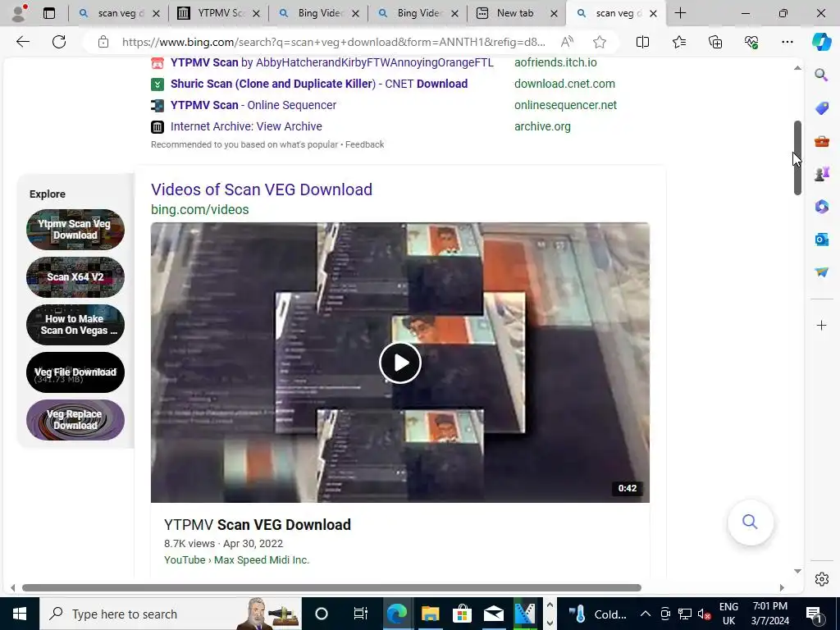Viewport: 840px width, 630px height.
Task: Open Copilot in the sidebar
Action: click(x=821, y=42)
